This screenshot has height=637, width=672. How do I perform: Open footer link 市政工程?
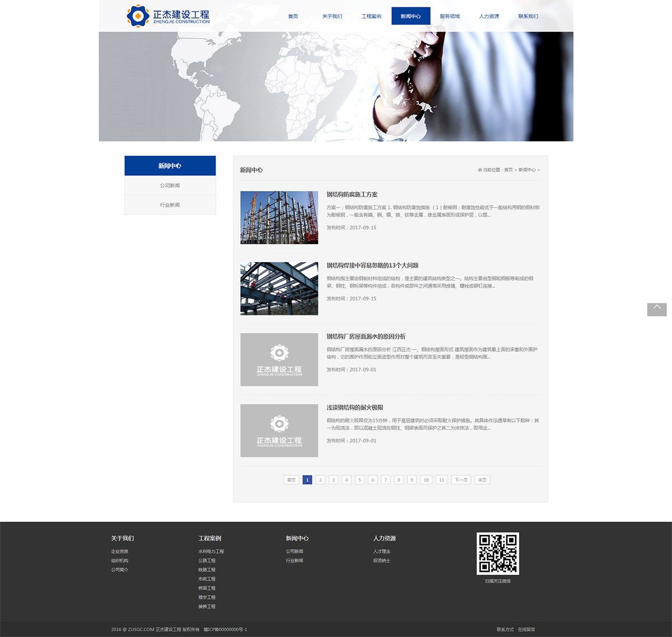point(207,579)
